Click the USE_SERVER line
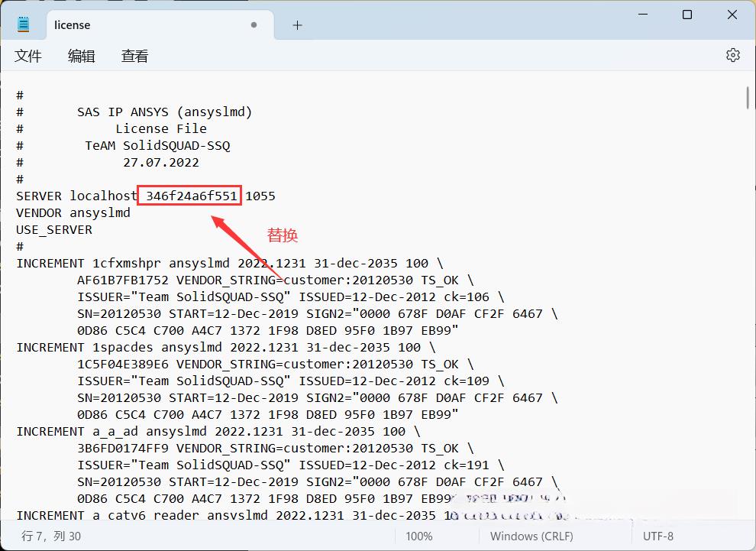Image resolution: width=756 pixels, height=551 pixels. point(54,230)
